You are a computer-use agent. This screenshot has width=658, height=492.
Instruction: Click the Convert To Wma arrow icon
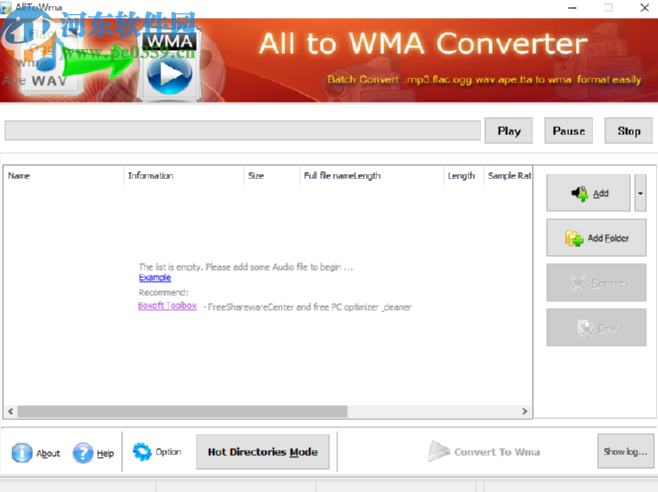click(x=438, y=452)
